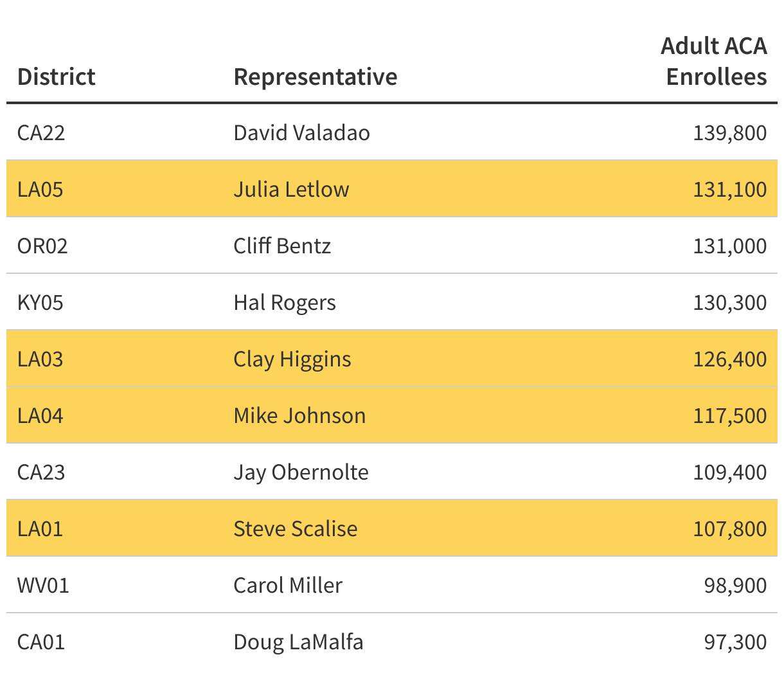Click Doug LaMalfa's name

[x=298, y=642]
